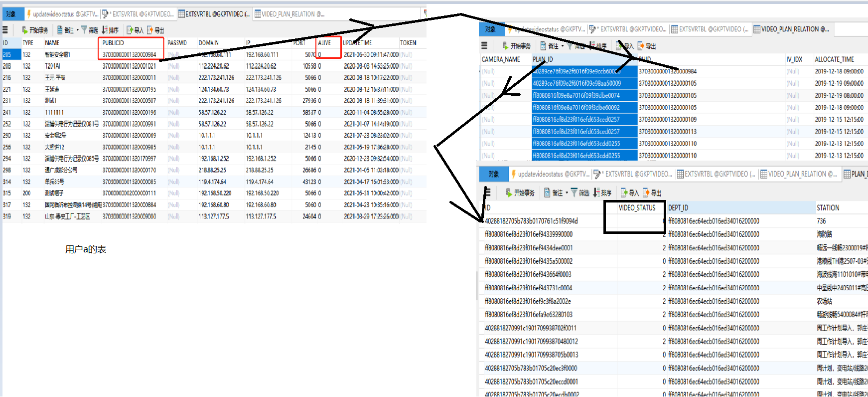The image size is (868, 397).
Task: Click the VIDEO_STATUS column header
Action: click(x=637, y=208)
